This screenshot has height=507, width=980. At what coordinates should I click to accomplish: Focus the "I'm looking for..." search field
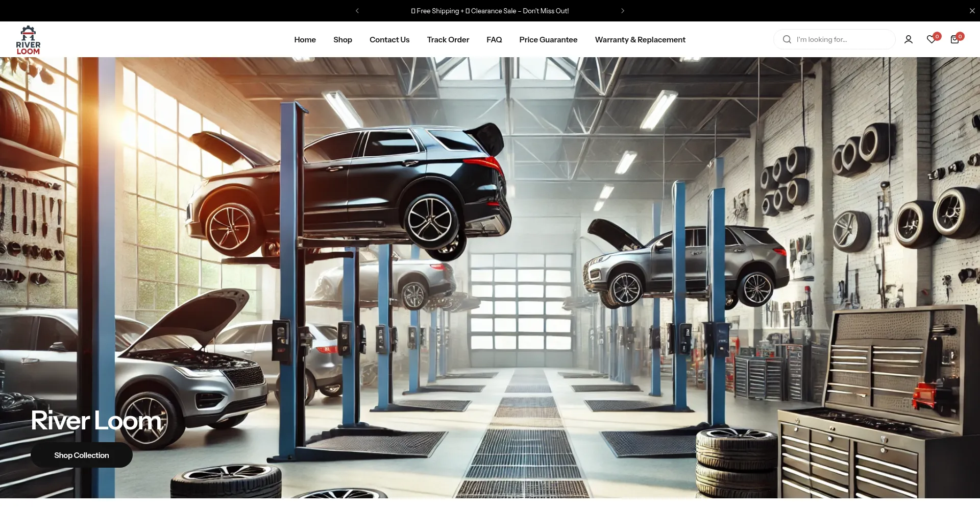coord(842,39)
